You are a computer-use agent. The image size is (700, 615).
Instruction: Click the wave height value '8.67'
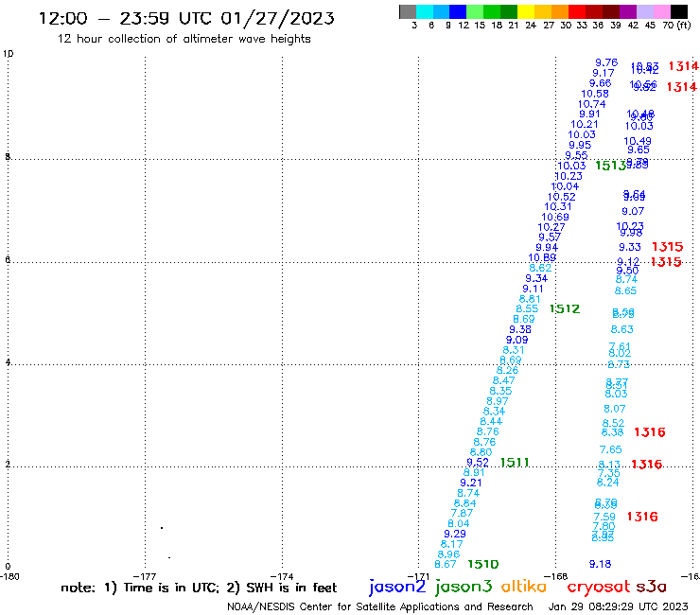pyautogui.click(x=446, y=564)
